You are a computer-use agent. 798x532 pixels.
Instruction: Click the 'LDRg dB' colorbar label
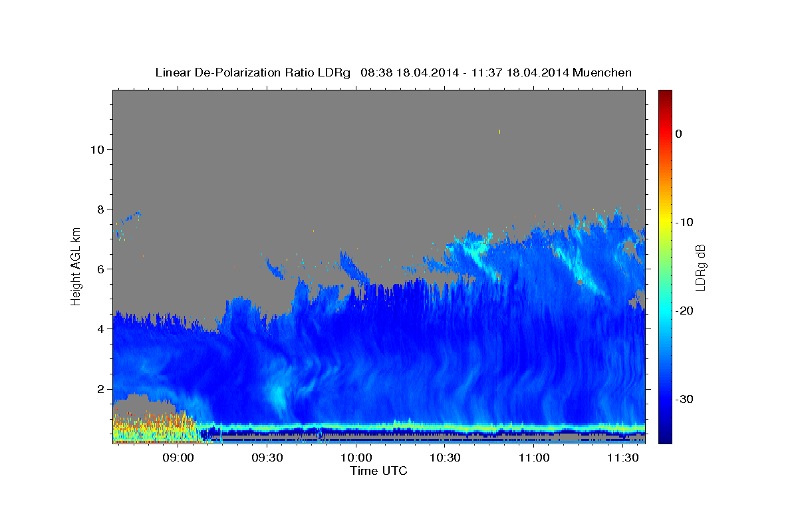(700, 267)
